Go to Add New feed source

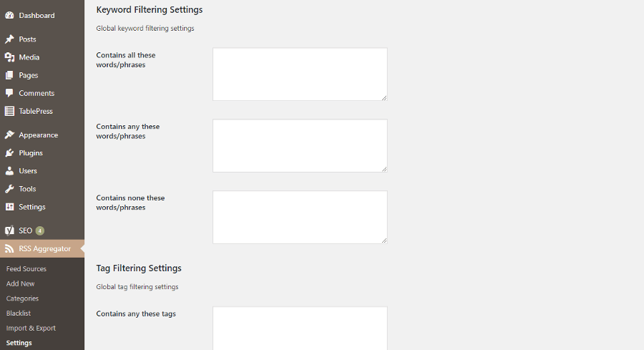[x=20, y=284]
